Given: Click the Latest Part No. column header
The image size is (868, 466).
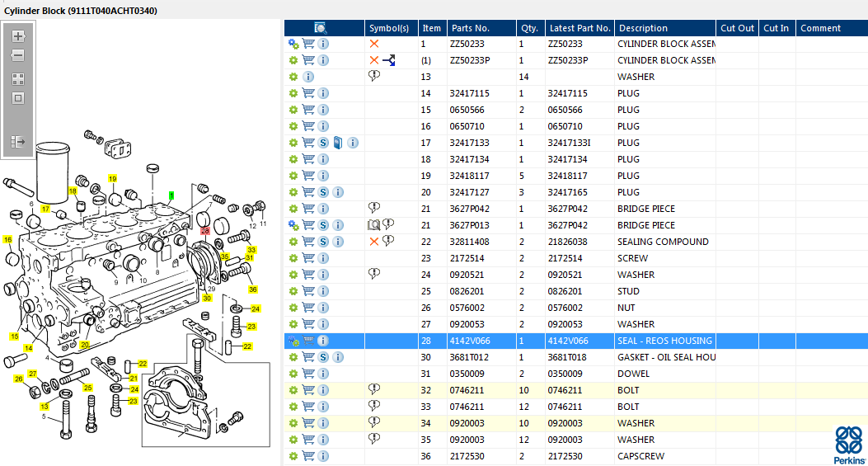Looking at the screenshot, I should (579, 28).
